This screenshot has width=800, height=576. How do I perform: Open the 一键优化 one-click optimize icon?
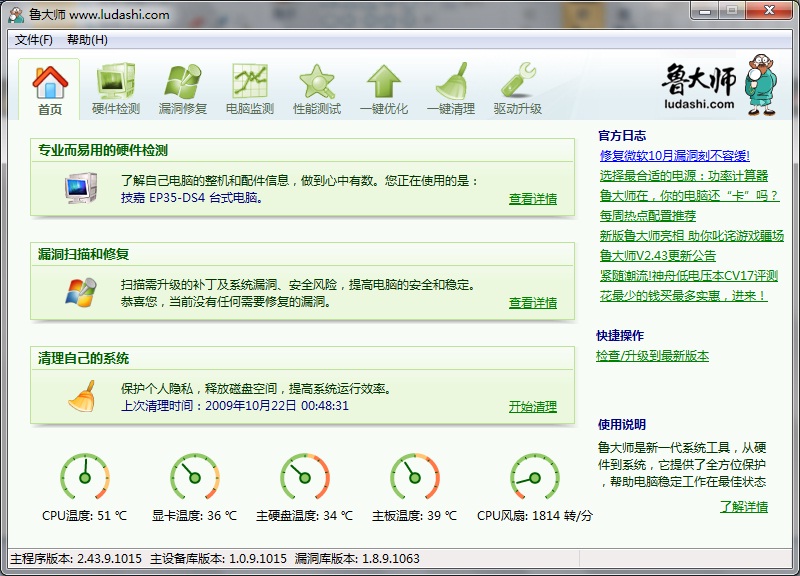(384, 81)
